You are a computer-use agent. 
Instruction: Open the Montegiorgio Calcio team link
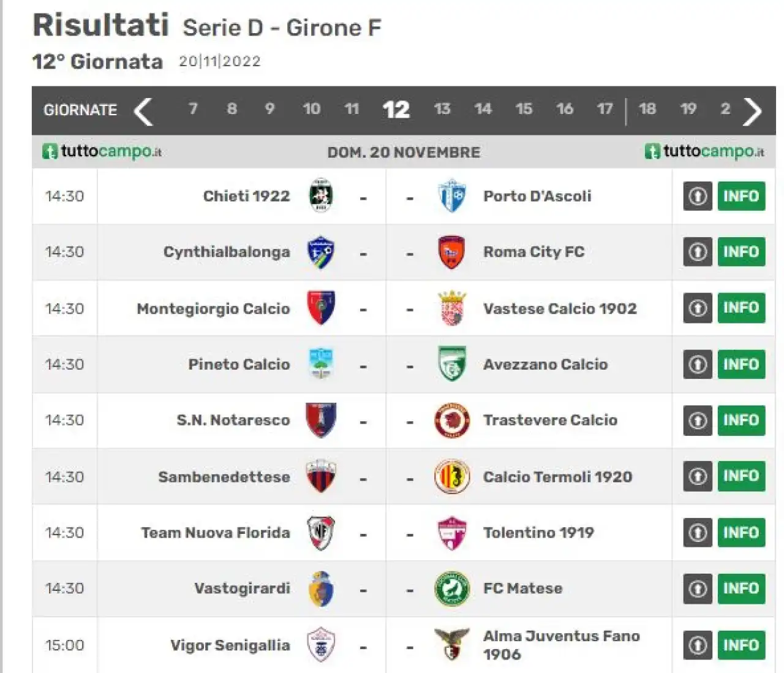[x=213, y=308]
